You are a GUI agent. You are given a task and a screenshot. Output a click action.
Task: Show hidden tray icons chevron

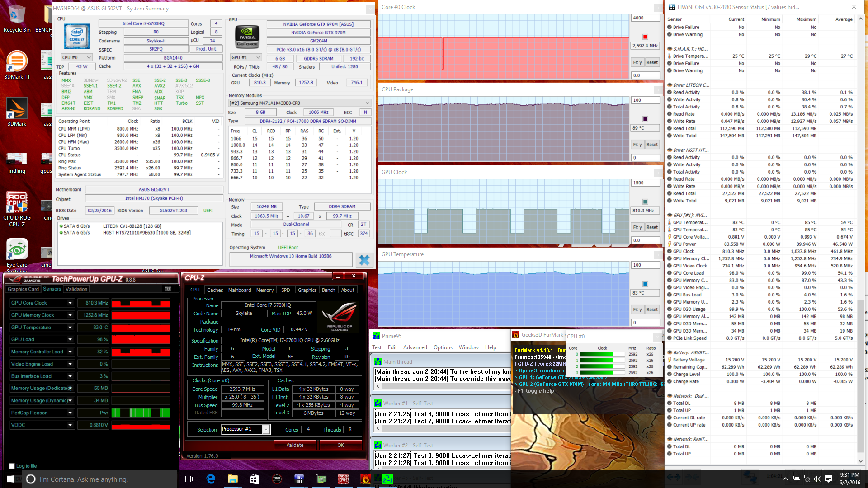tap(785, 479)
